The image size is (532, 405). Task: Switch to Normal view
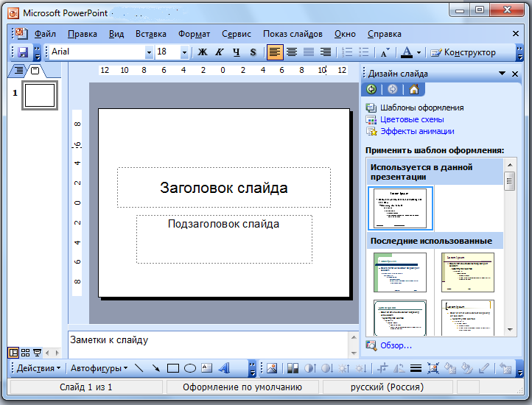pyautogui.click(x=13, y=353)
